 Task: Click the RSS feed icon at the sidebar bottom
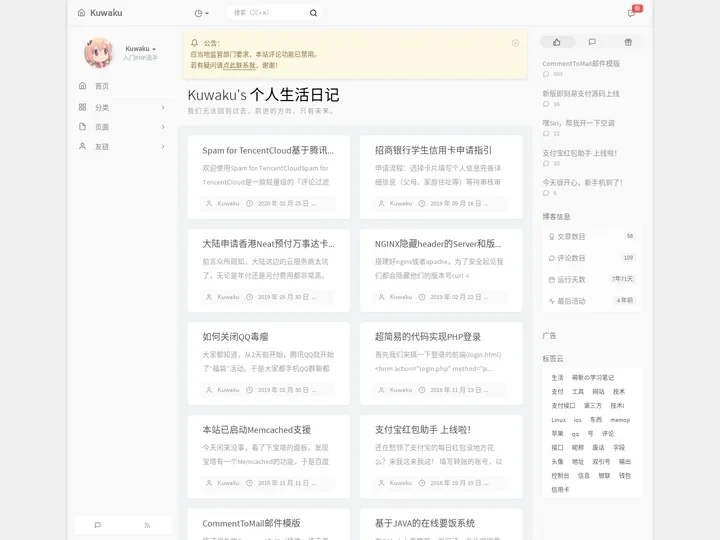(x=147, y=525)
